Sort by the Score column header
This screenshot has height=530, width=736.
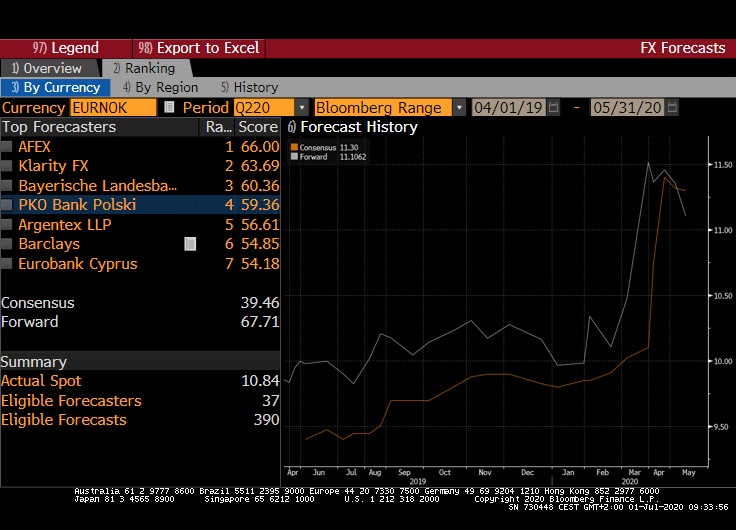click(x=257, y=127)
